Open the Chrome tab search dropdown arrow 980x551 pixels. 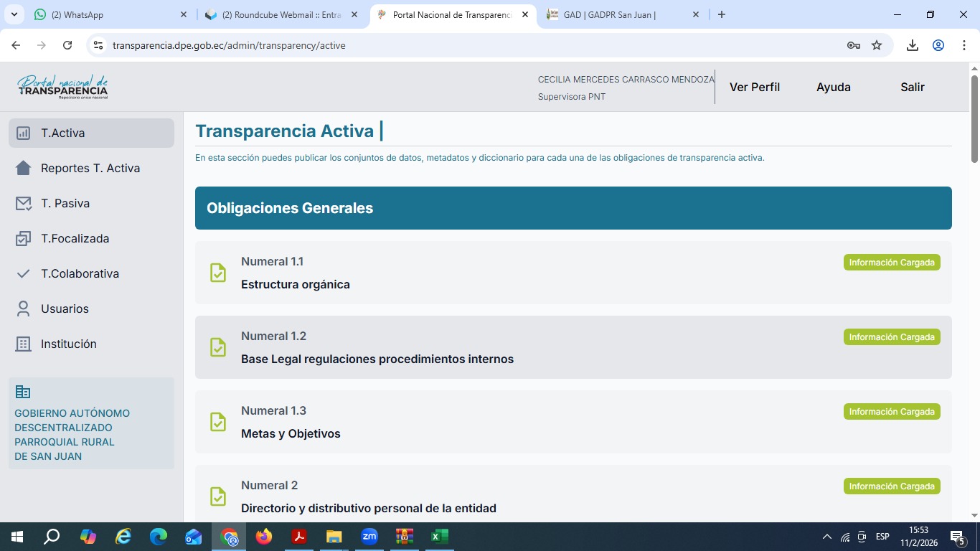[14, 14]
